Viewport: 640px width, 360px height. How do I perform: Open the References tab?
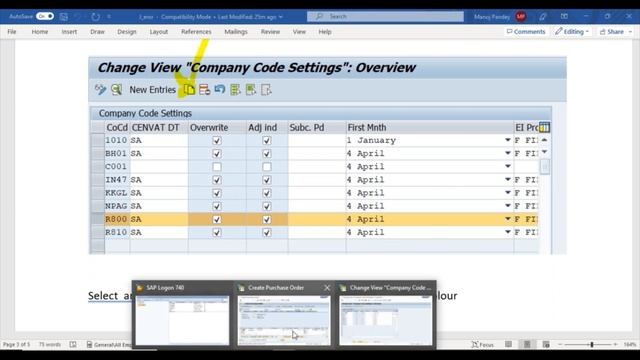[196, 31]
